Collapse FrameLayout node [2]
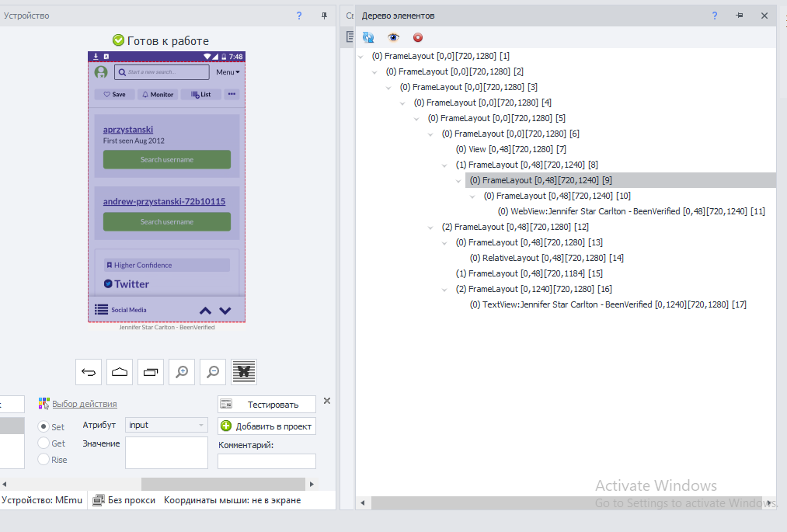The width and height of the screenshot is (787, 532). (374, 72)
